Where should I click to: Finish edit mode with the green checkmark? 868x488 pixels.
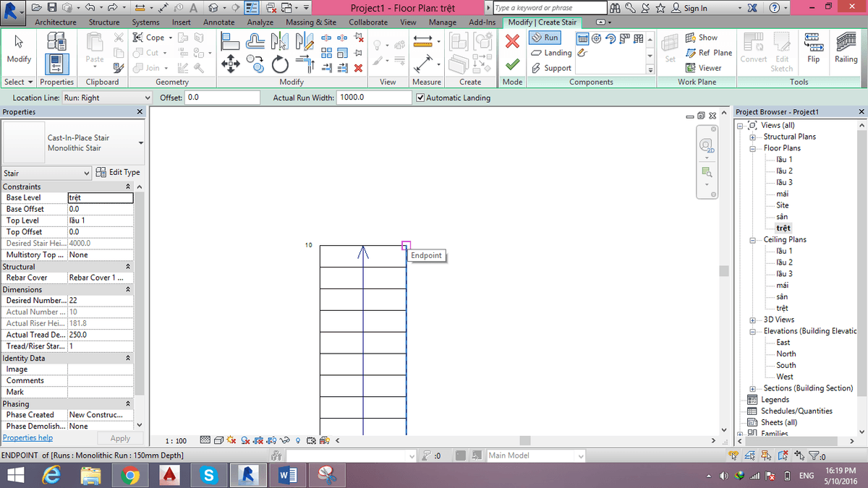512,64
